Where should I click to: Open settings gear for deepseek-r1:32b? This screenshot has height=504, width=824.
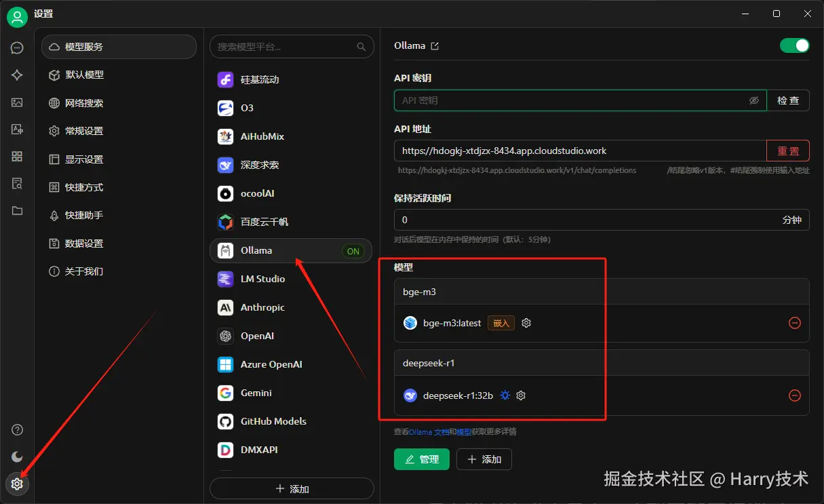click(521, 395)
